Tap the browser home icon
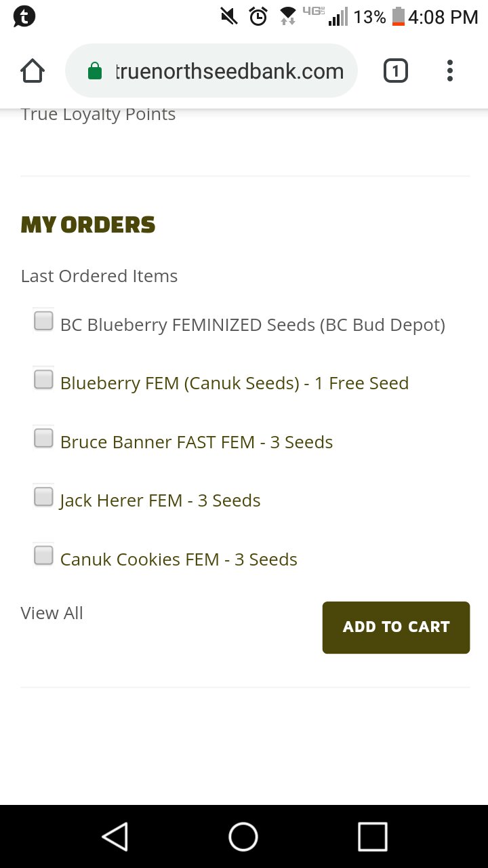488x868 pixels. (x=33, y=71)
